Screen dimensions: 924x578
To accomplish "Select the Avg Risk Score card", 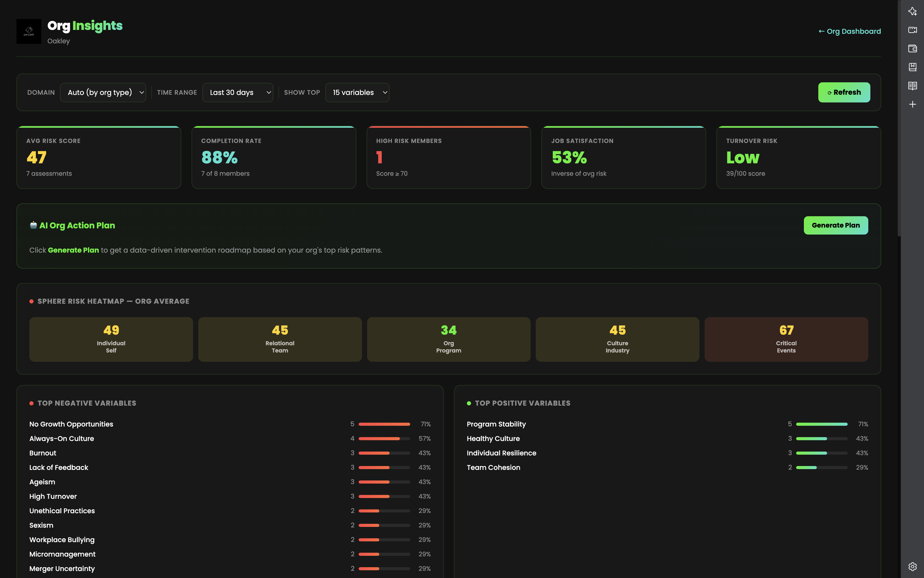I will 98,157.
